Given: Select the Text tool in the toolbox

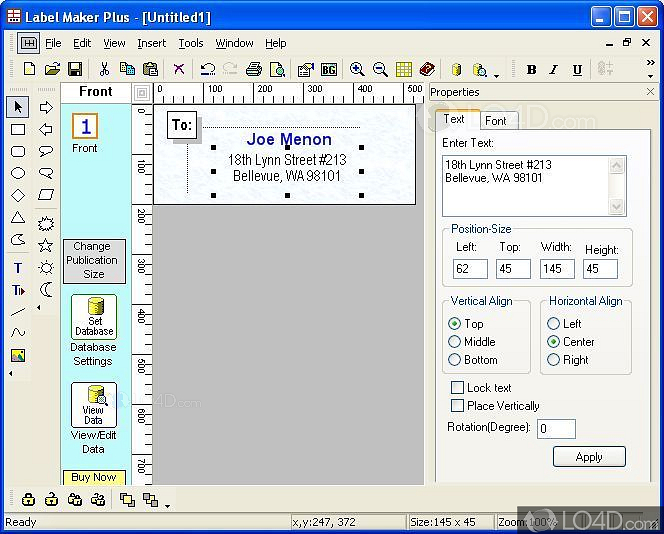Looking at the screenshot, I should click(18, 268).
